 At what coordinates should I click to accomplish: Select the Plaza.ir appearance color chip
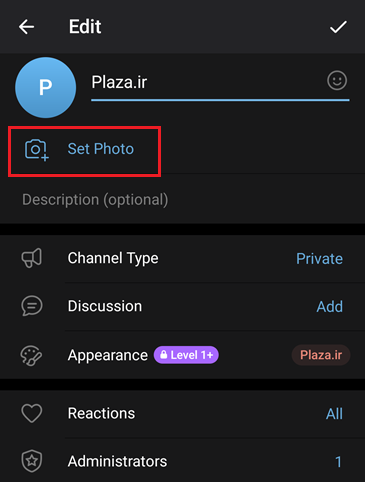pos(321,355)
